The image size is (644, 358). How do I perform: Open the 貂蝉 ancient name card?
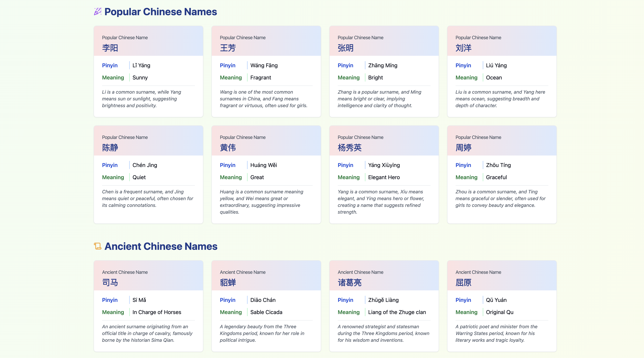click(x=228, y=282)
